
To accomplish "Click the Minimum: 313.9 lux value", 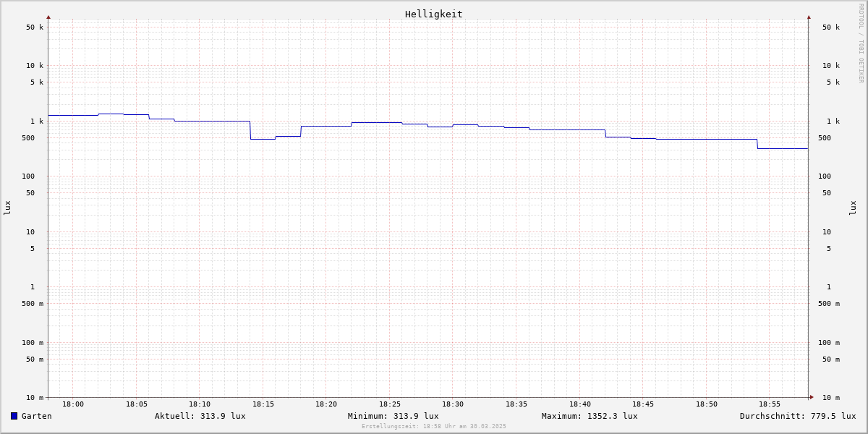I will click(x=393, y=416).
